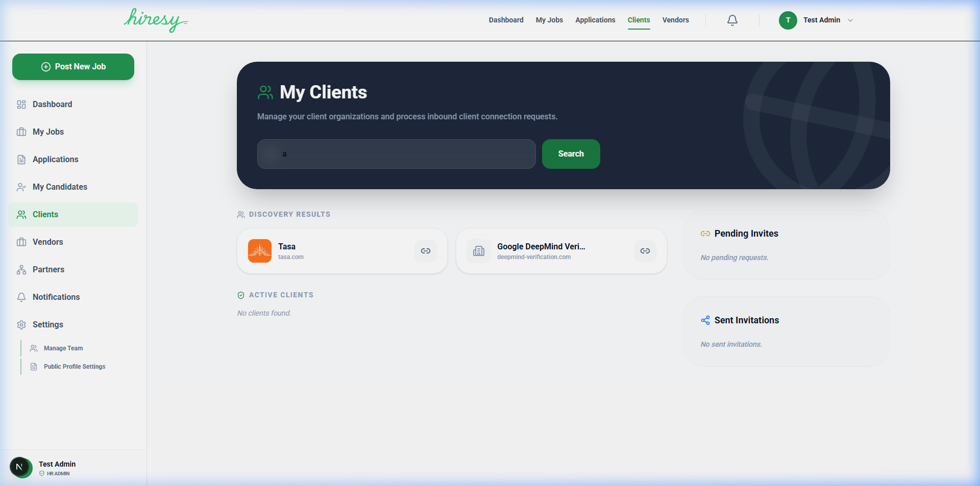Open My Jobs in top navigation
This screenshot has height=486, width=980.
click(x=549, y=20)
